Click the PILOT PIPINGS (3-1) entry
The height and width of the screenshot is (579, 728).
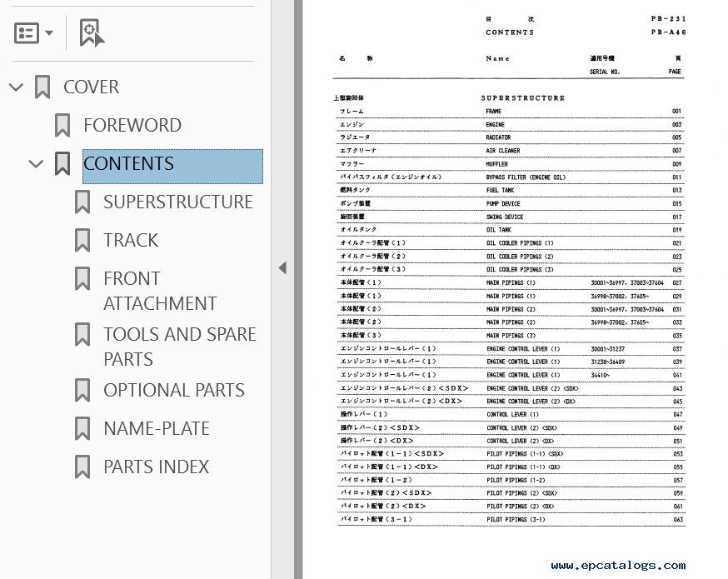point(516,520)
